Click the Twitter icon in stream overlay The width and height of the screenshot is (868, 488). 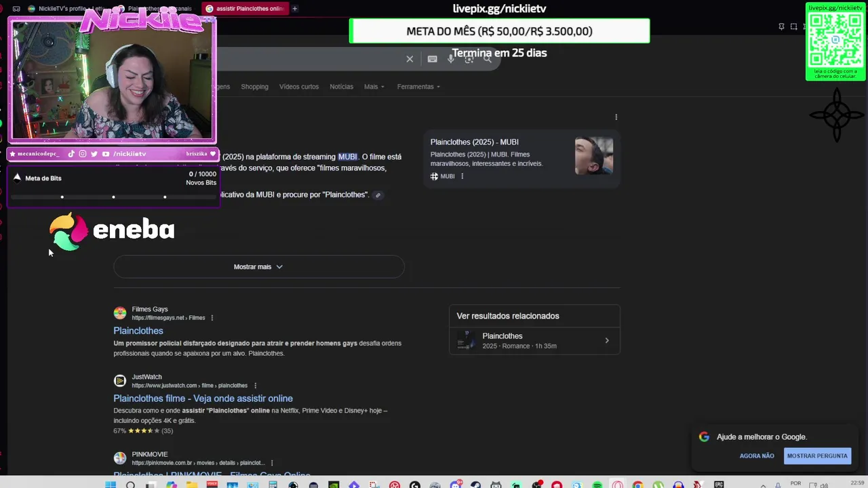94,154
